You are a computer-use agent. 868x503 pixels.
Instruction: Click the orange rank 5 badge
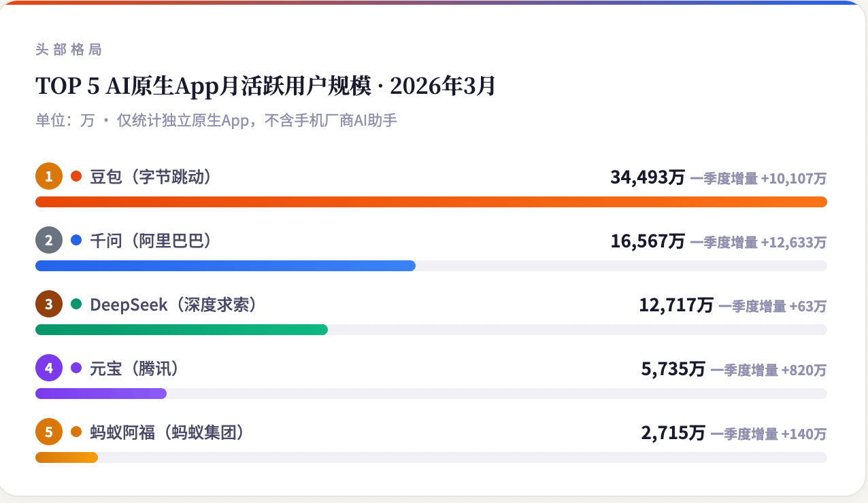click(49, 432)
